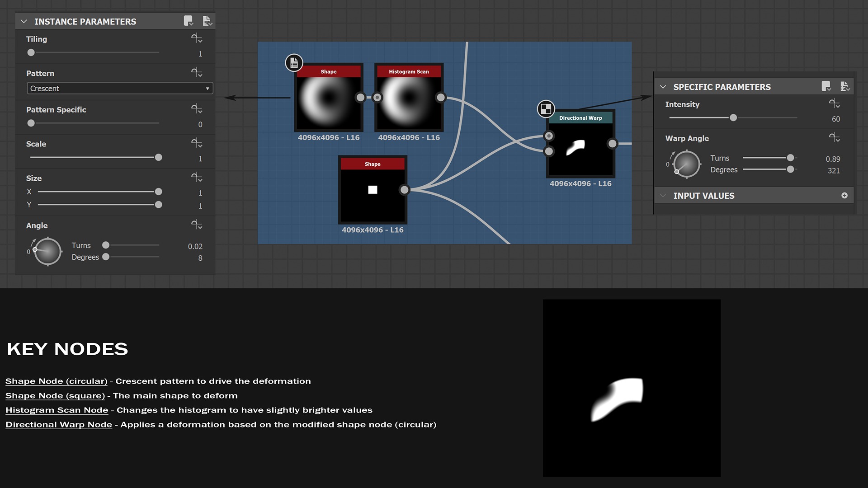Click the checker badge on the Directional Warp node
The width and height of the screenshot is (868, 488).
point(546,109)
